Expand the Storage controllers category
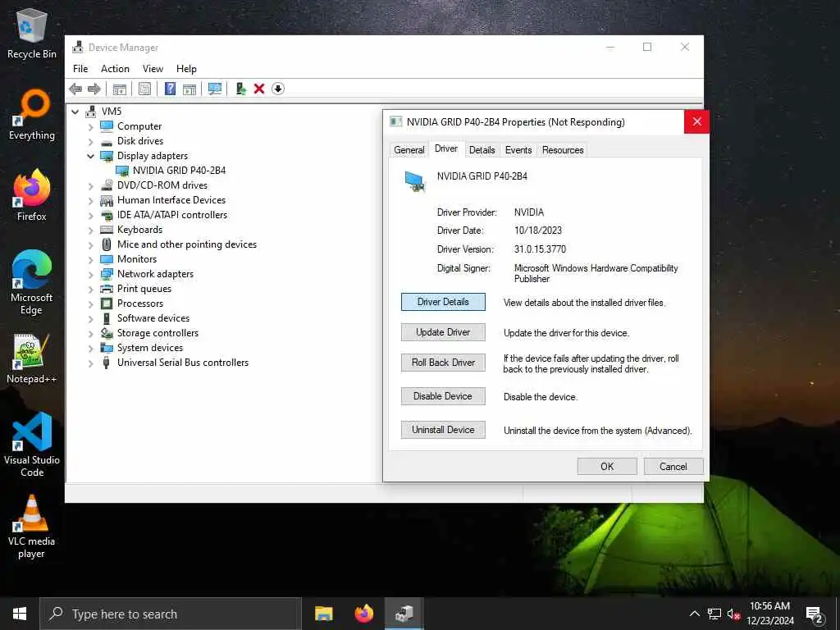840x630 pixels. click(90, 334)
